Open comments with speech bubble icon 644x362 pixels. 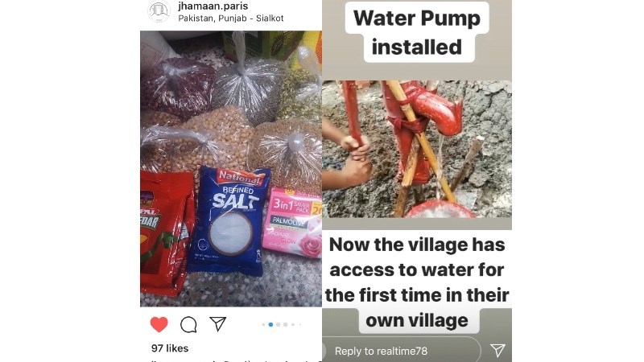tap(188, 325)
